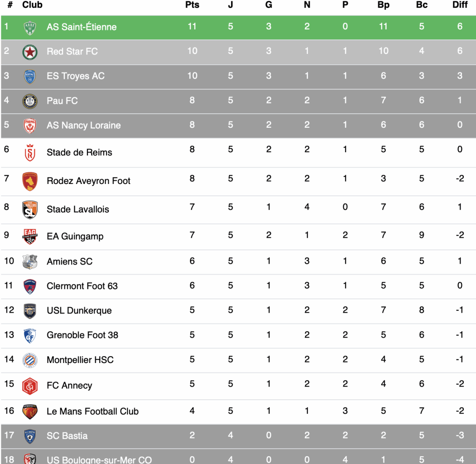Click the Club column header

tap(32, 5)
